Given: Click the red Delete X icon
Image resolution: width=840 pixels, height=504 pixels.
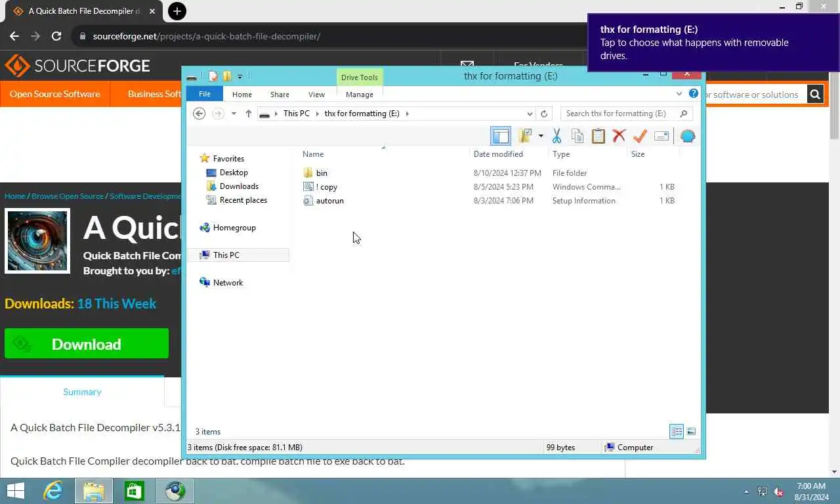Looking at the screenshot, I should coord(619,136).
